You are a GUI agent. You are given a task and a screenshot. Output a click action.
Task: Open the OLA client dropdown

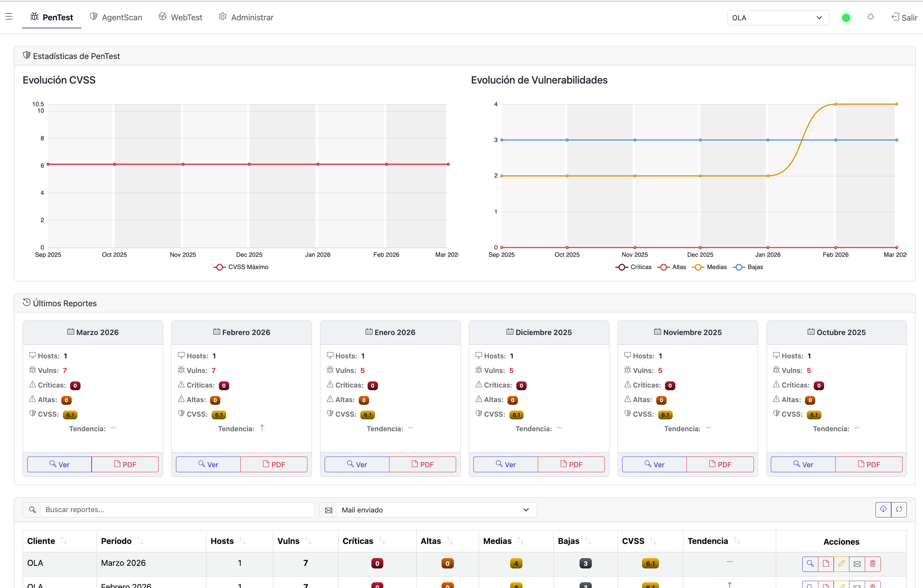(x=778, y=18)
